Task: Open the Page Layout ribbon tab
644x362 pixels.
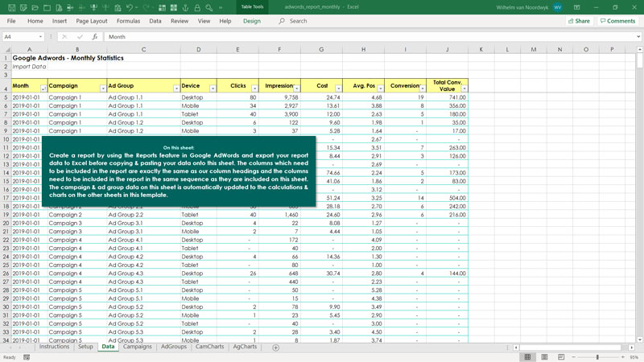Action: click(92, 21)
